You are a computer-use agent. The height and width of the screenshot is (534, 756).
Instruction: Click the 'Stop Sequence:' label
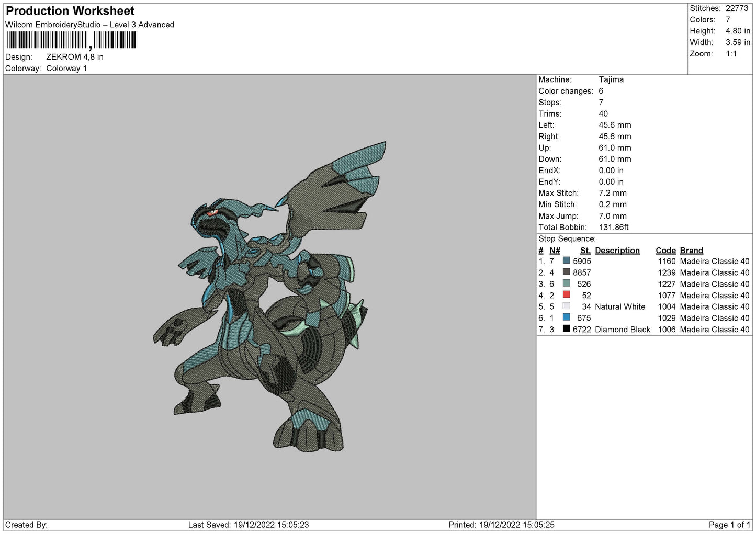(x=567, y=239)
